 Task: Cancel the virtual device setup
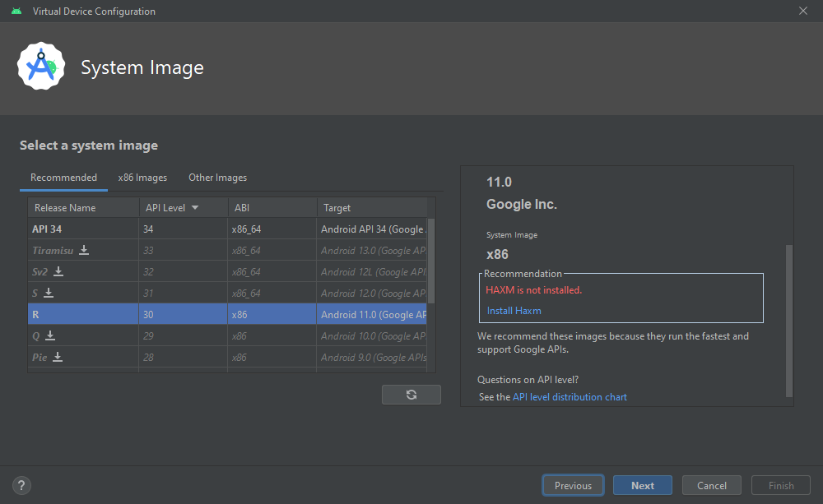point(712,486)
